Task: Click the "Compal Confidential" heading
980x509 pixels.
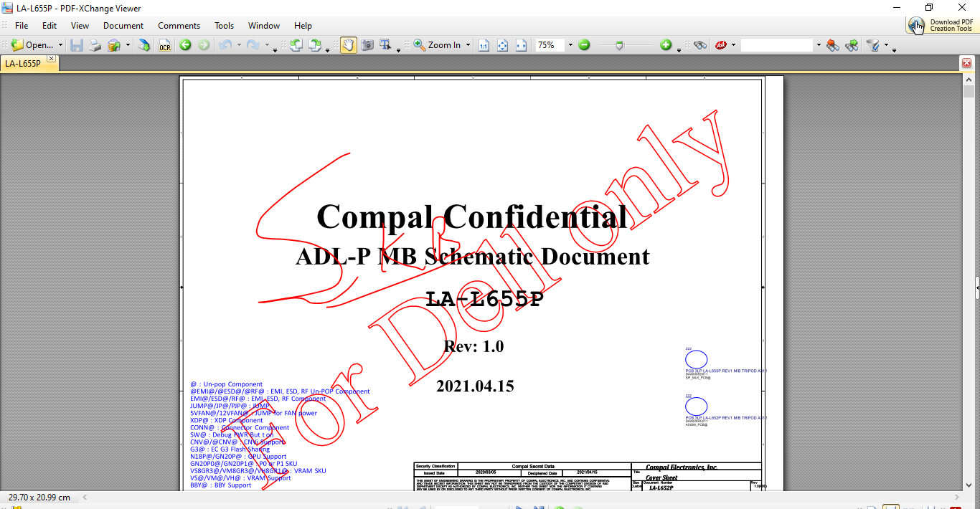Action: pos(471,217)
